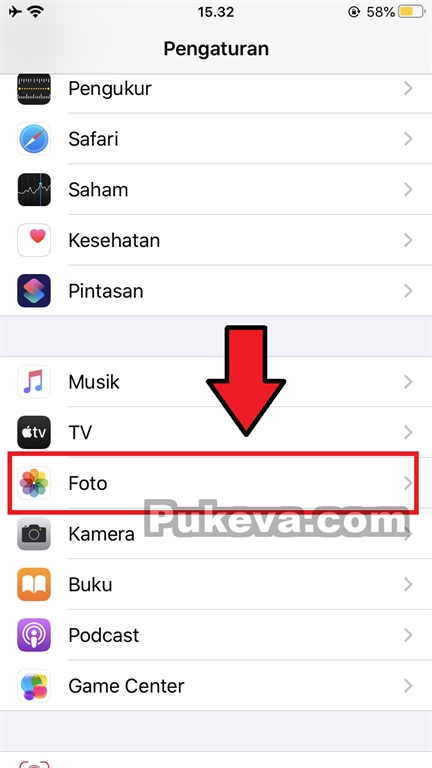Tap the orange Buku book icon
Image resolution: width=432 pixels, height=768 pixels.
coord(34,584)
